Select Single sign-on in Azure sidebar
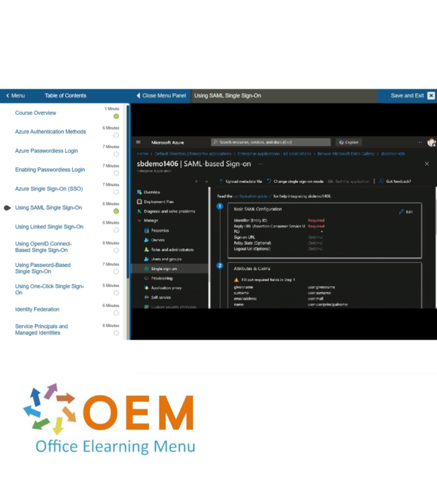 click(165, 268)
